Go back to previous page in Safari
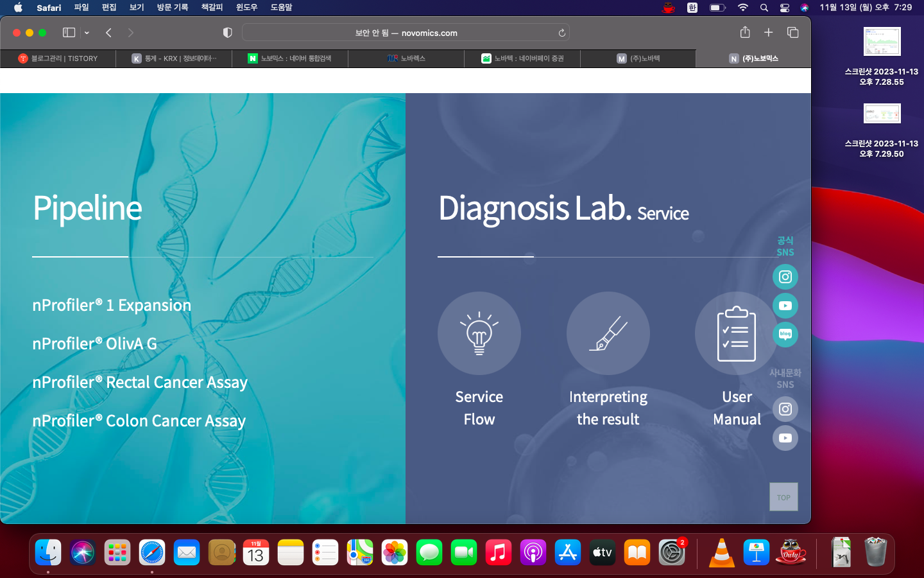Screen dimensions: 924x578 (108, 33)
